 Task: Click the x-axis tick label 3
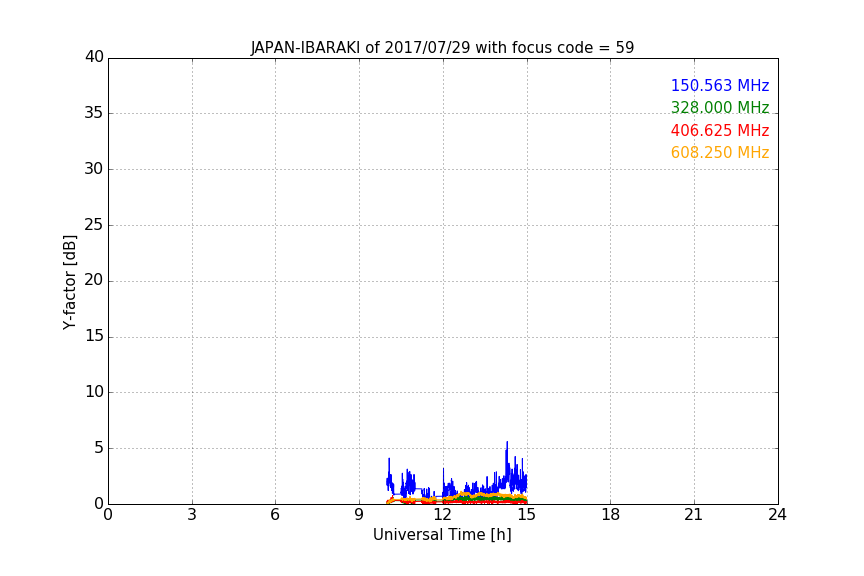[192, 515]
